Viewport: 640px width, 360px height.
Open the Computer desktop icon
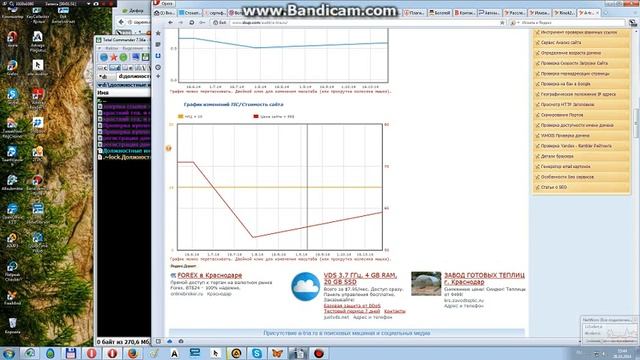pos(12,11)
